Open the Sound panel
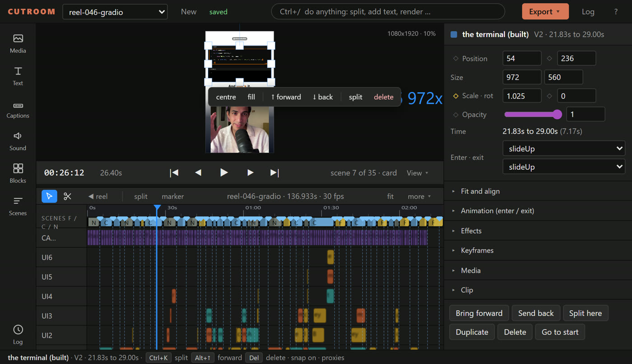632x364 pixels. [x=18, y=141]
